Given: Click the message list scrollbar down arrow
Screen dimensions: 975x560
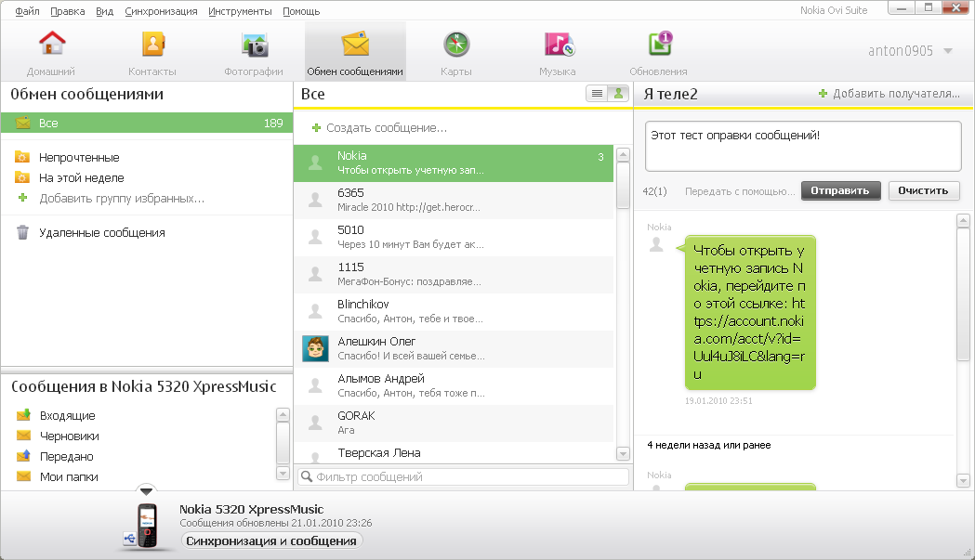Looking at the screenshot, I should [623, 454].
